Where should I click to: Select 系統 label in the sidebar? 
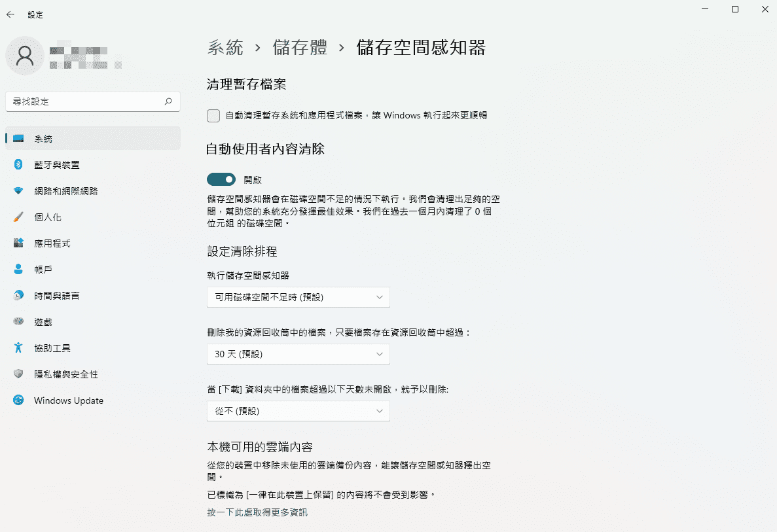[43, 139]
